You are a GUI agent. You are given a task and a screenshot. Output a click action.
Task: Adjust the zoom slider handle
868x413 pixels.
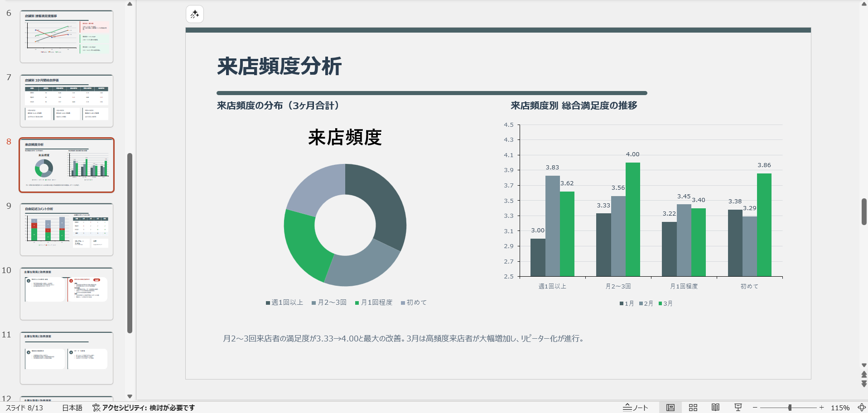click(x=790, y=408)
